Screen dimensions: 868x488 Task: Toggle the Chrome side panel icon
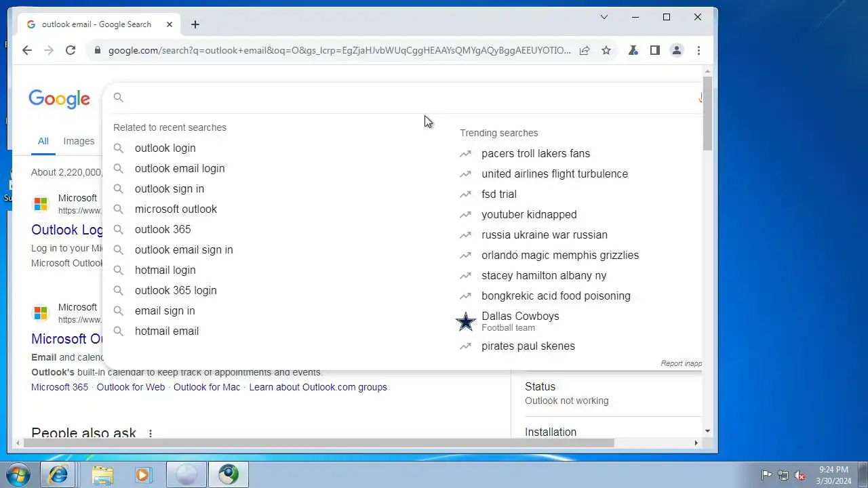pos(655,50)
